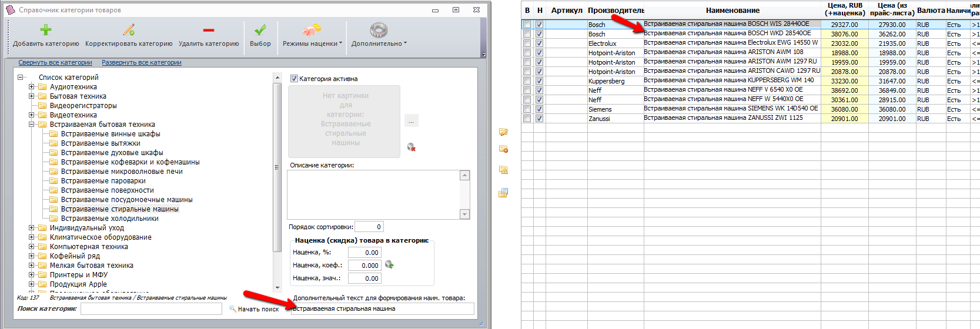980x329 pixels.
Task: Click the Описание категории text area
Action: tap(374, 194)
